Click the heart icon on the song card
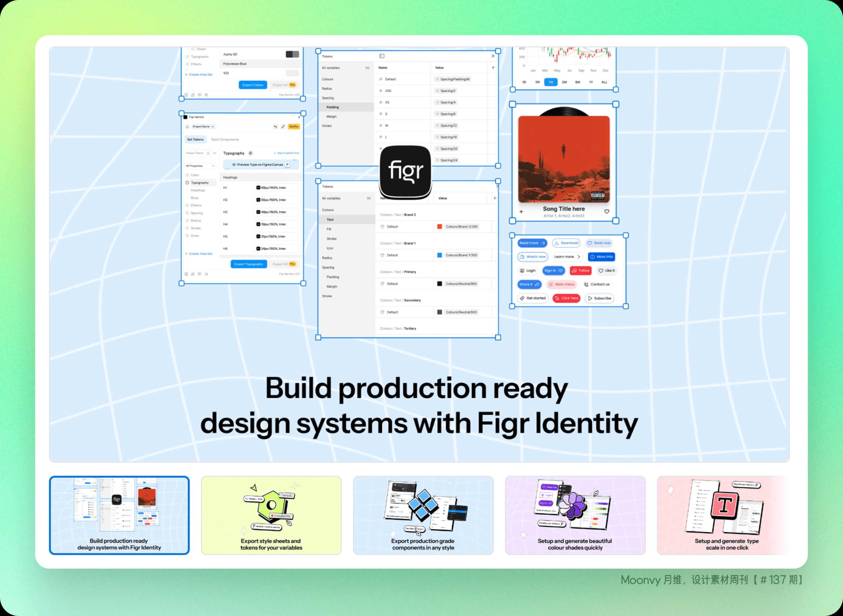 click(607, 212)
